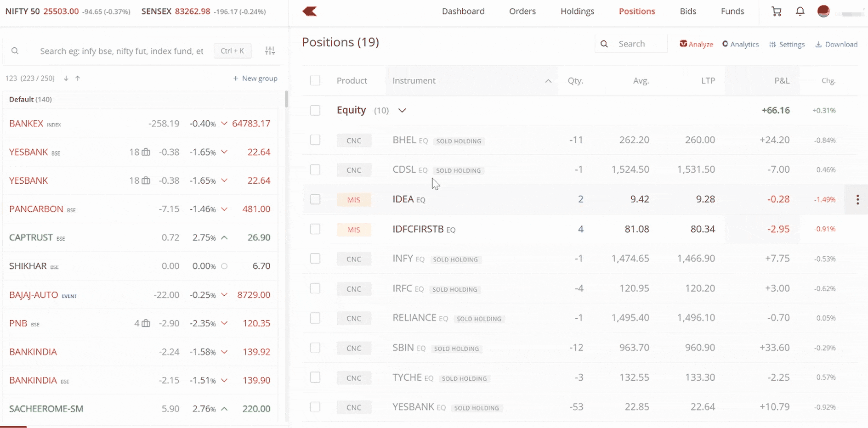
Task: Switch to the Holdings tab
Action: point(577,11)
